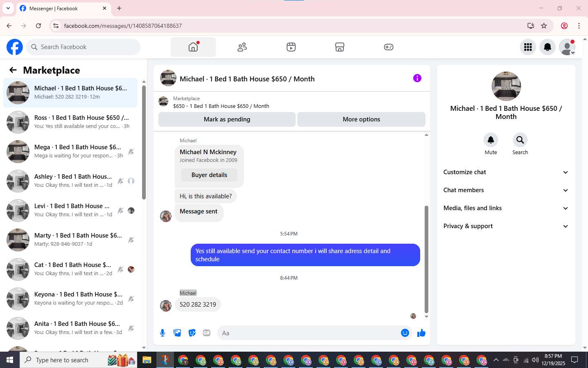Open a new browser tab
This screenshot has width=588, height=368.
pyautogui.click(x=119, y=8)
